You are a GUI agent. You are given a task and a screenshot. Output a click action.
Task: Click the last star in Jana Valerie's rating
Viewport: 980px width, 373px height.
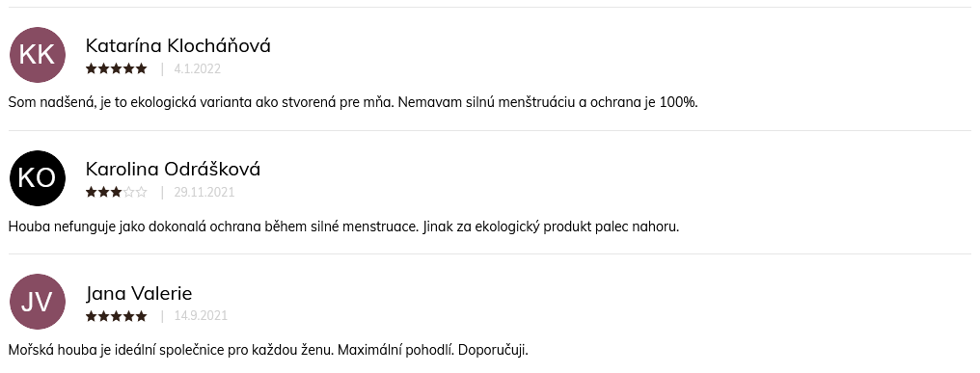pos(141,316)
